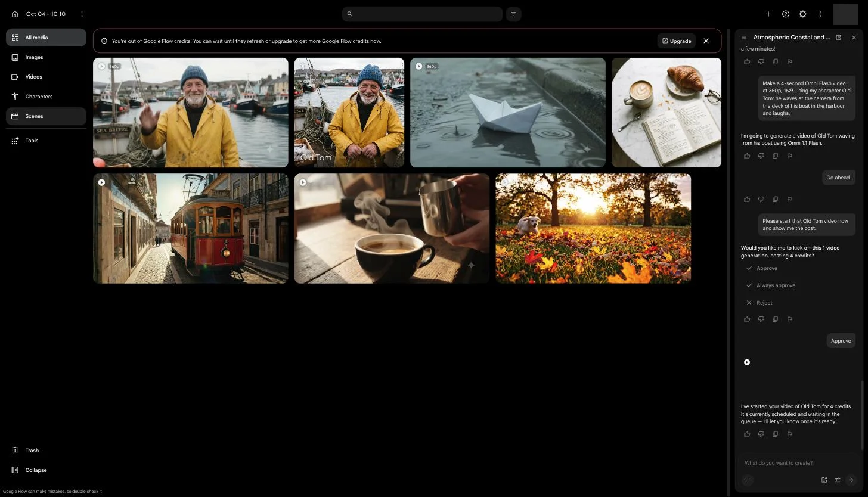Viewport: 868px width, 497px height.
Task: Play the generated video icon in chat
Action: pyautogui.click(x=747, y=362)
